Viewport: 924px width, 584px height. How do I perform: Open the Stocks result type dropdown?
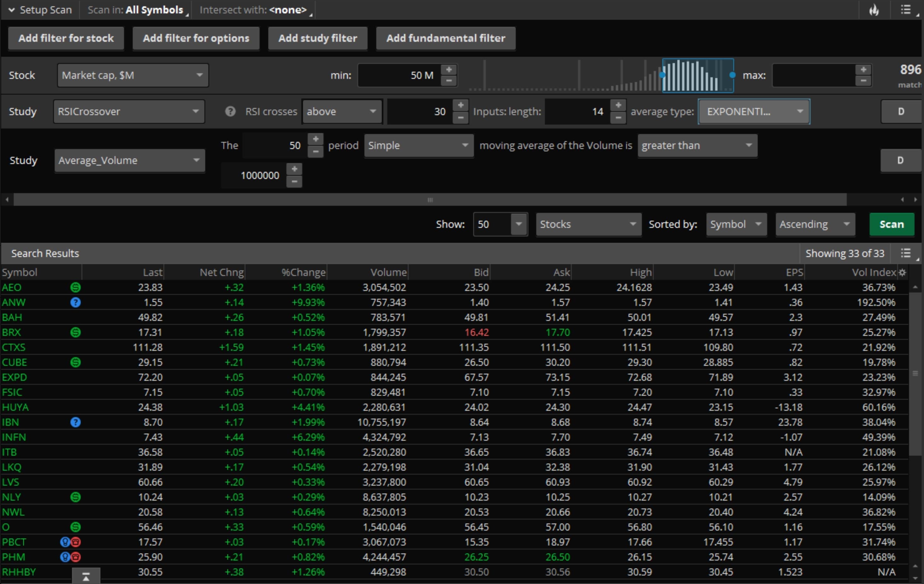coord(588,224)
